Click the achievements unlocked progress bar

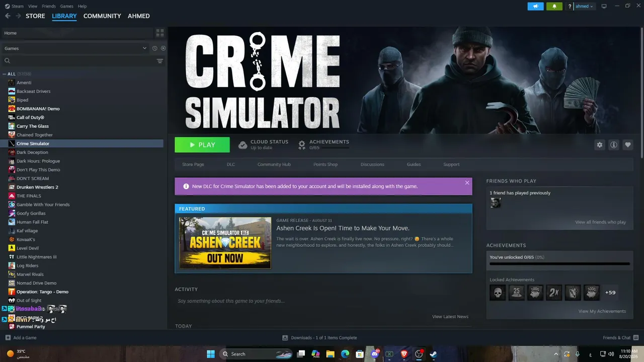coord(559,263)
